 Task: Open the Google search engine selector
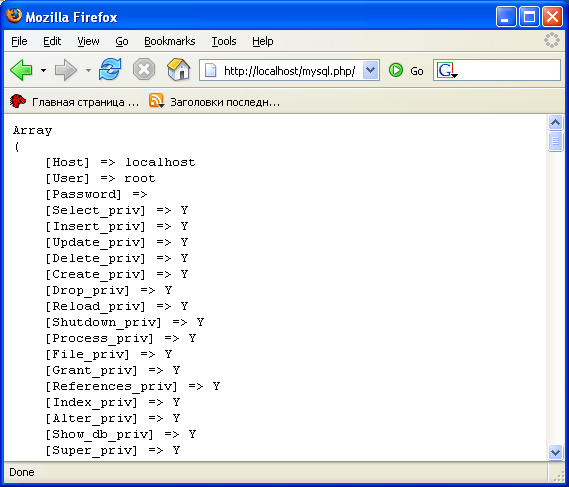(x=447, y=70)
